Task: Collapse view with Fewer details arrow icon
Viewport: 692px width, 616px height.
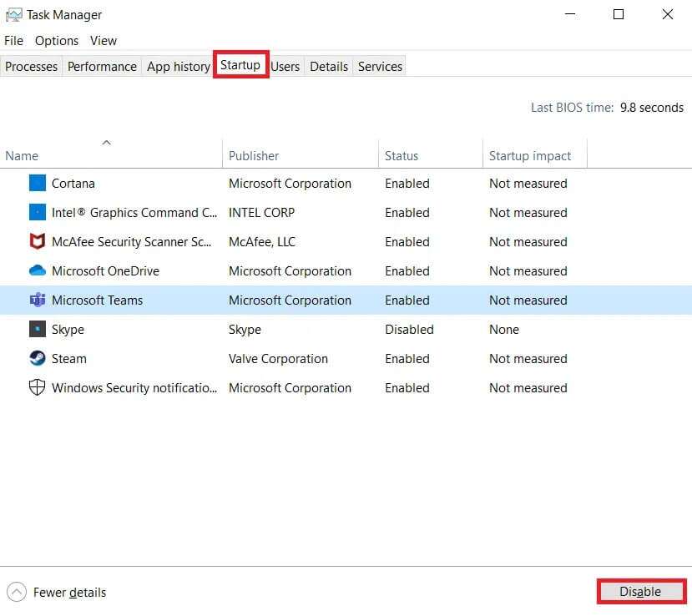Action: point(17,592)
